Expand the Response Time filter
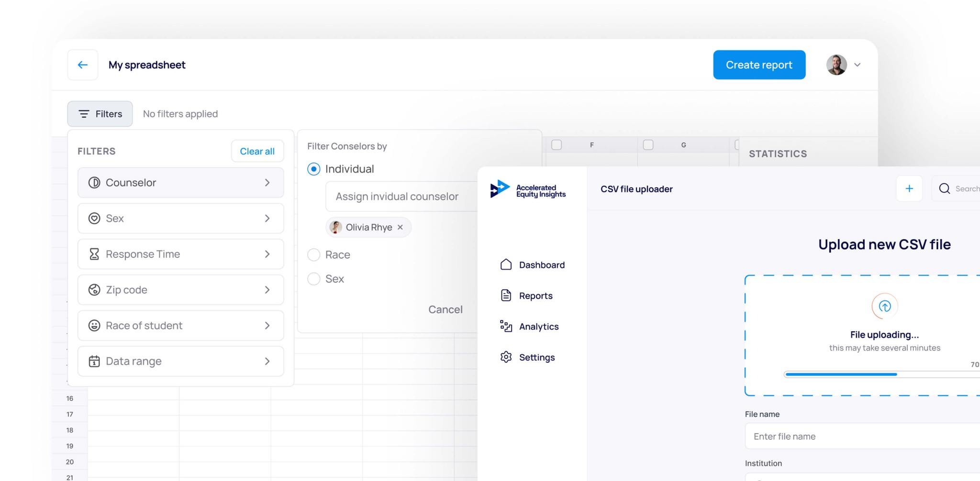This screenshot has height=481, width=980. point(180,254)
